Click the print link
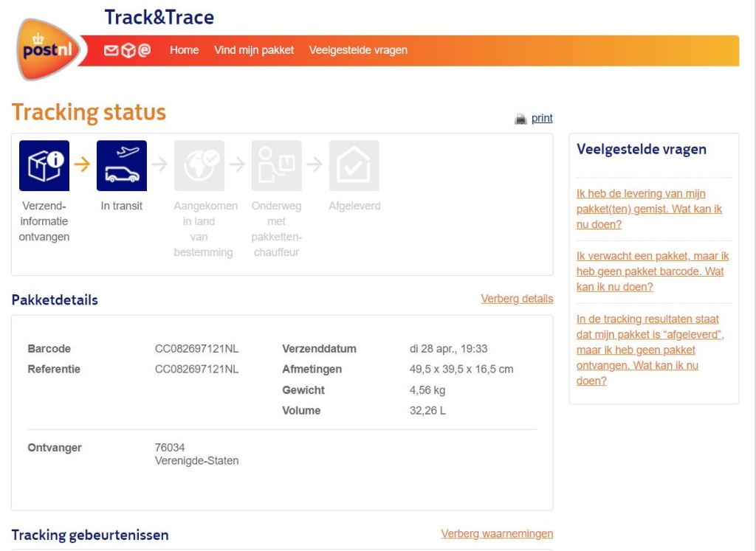The image size is (756, 551). point(542,118)
